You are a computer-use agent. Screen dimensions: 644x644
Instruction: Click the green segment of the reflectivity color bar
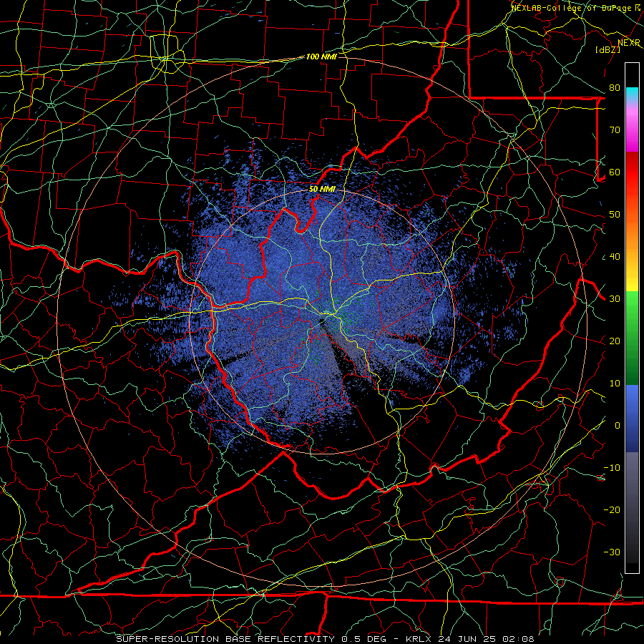coord(632,338)
